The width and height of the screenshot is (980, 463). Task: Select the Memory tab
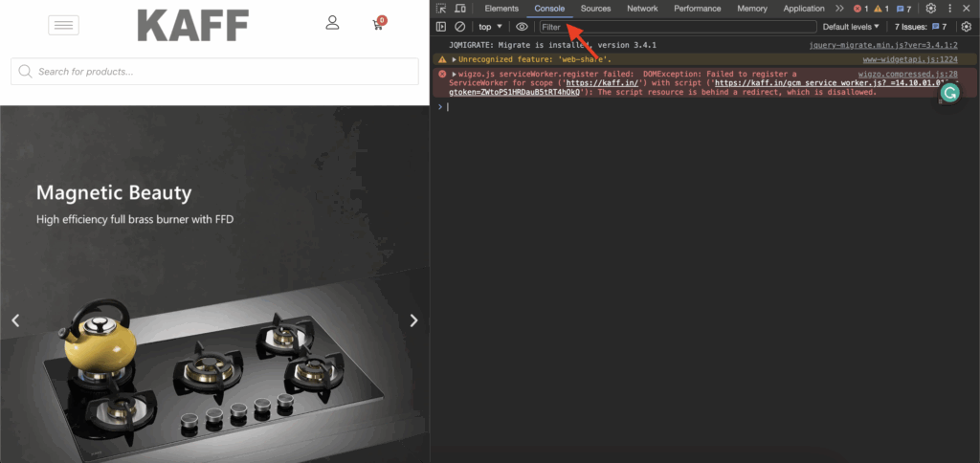(x=752, y=8)
